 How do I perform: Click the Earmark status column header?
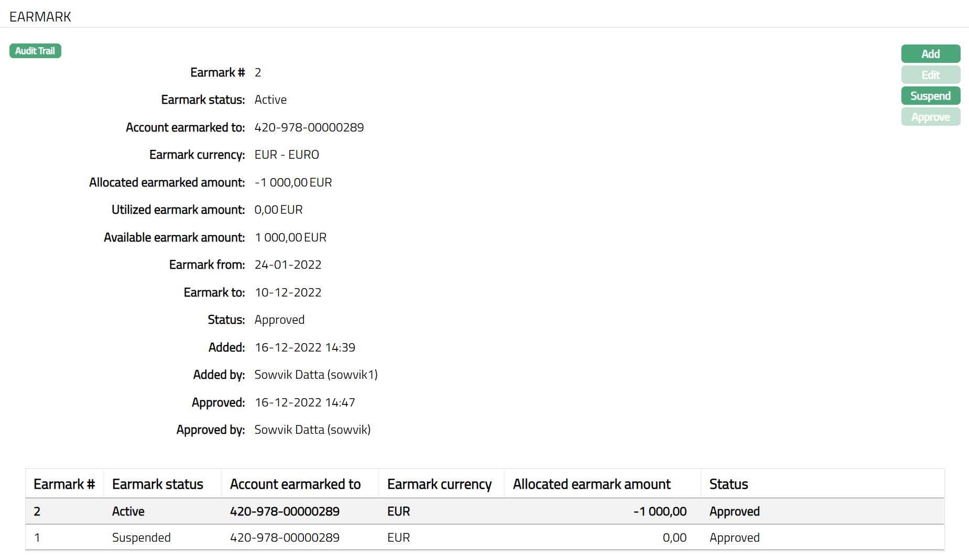[x=157, y=484]
